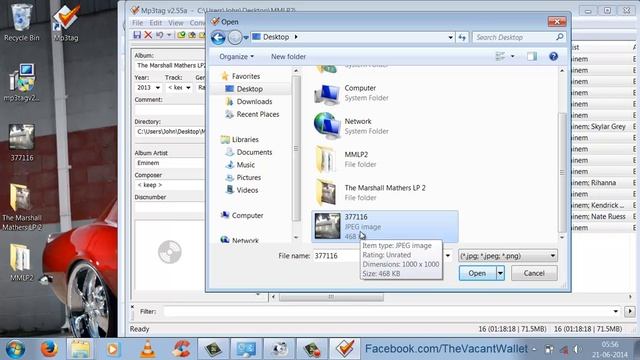Open the Edit menu in Mp3tag
Viewport: 640px width, 360px height.
click(156, 23)
